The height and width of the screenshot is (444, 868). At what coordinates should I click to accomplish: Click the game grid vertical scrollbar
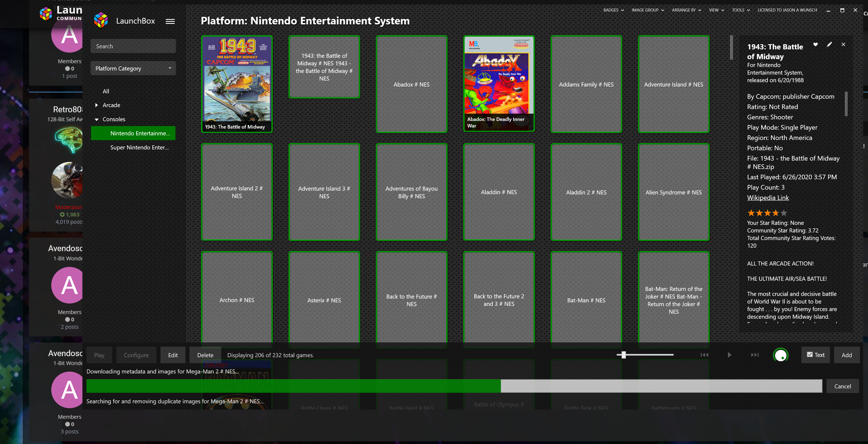coord(731,47)
